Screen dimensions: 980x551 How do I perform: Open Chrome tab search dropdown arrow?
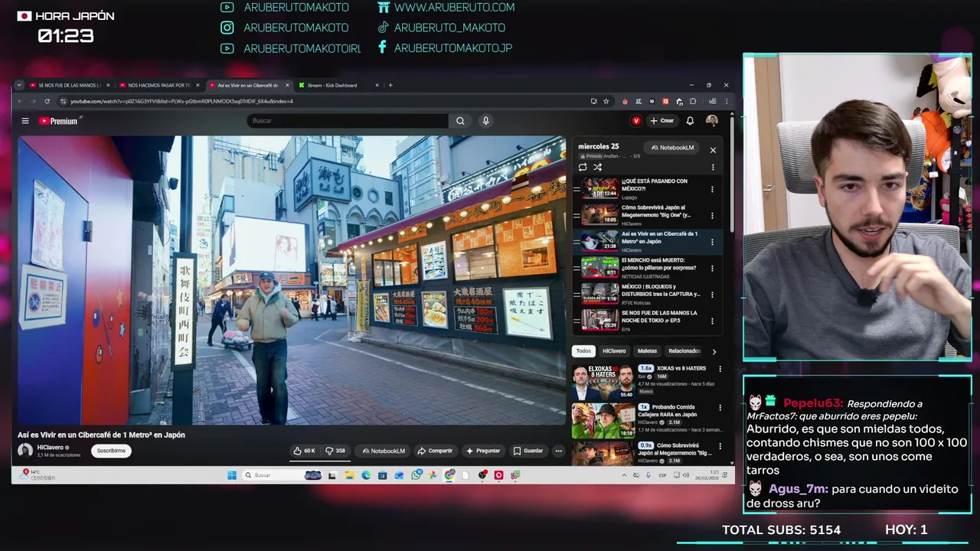18,85
